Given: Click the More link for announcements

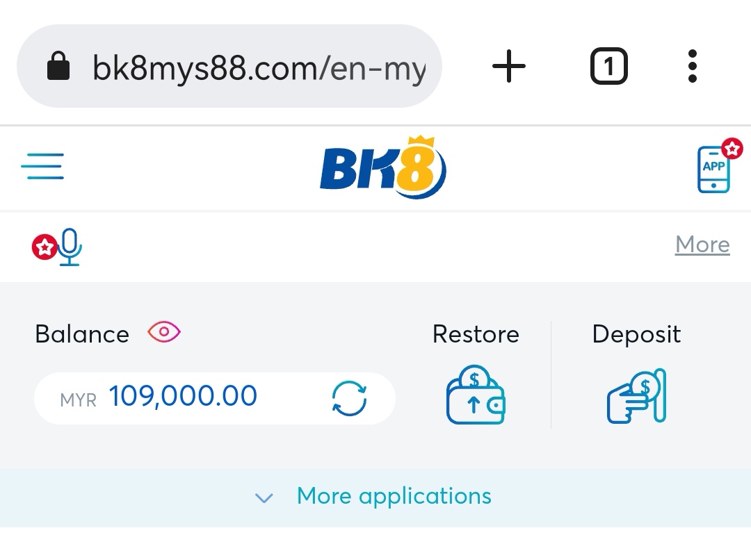Looking at the screenshot, I should click(x=702, y=245).
